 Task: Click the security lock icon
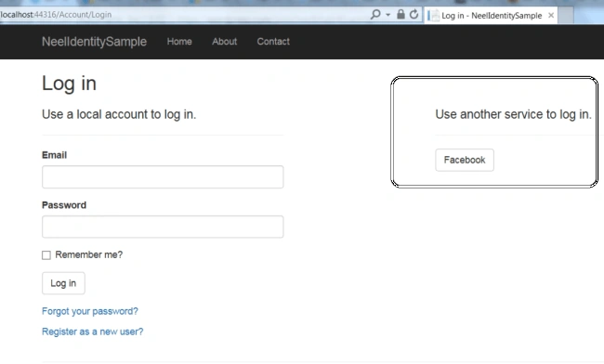pyautogui.click(x=400, y=15)
